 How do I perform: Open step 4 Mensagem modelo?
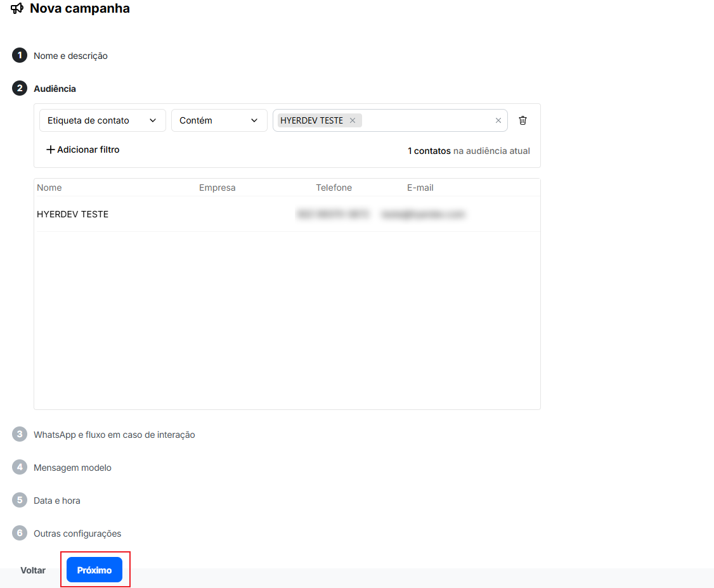72,468
